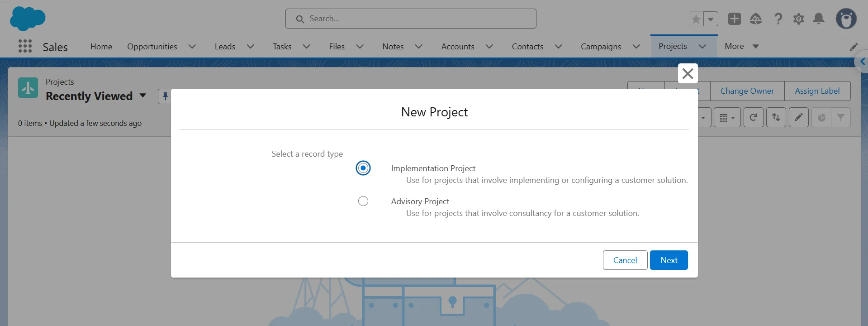Click the show filters funnel icon
The image size is (868, 326).
(841, 117)
